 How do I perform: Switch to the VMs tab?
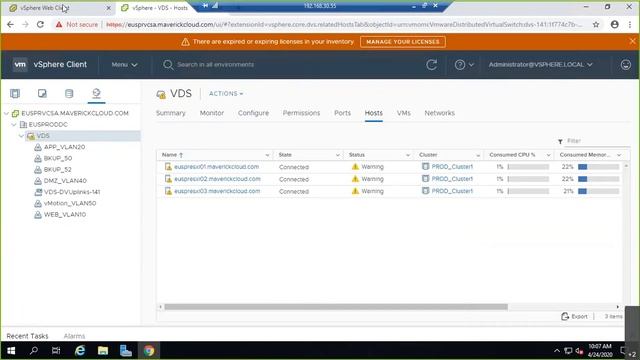click(404, 113)
